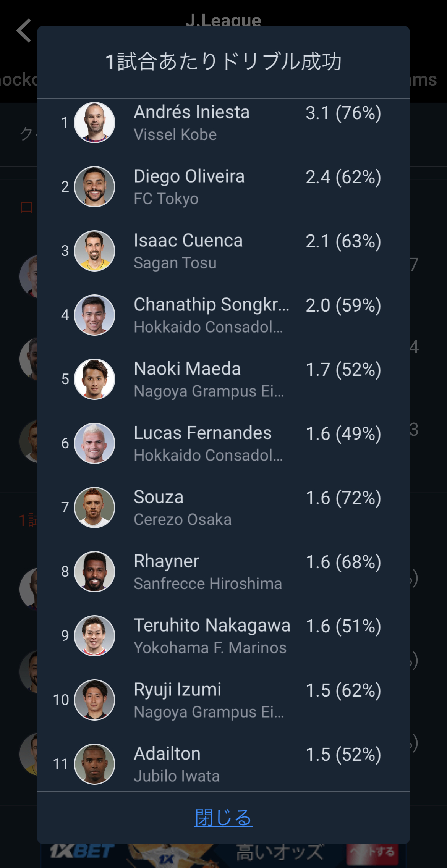The image size is (447, 868).
Task: Tap the Adailton player name
Action: [167, 754]
